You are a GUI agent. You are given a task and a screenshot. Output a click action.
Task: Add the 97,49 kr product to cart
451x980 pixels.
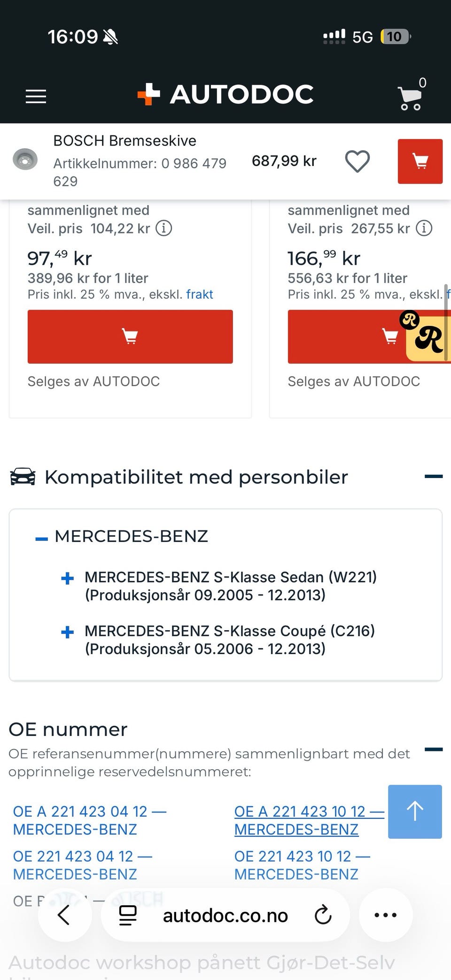click(x=130, y=336)
